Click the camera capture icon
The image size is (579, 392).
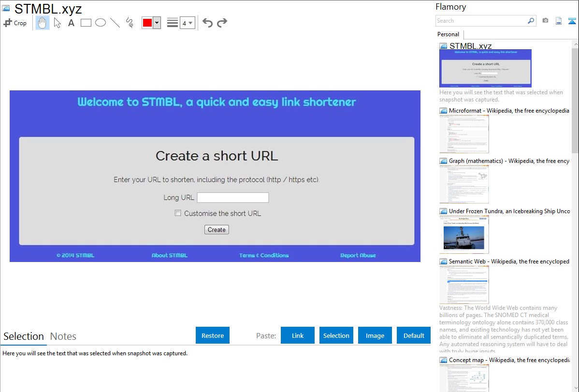coord(545,21)
